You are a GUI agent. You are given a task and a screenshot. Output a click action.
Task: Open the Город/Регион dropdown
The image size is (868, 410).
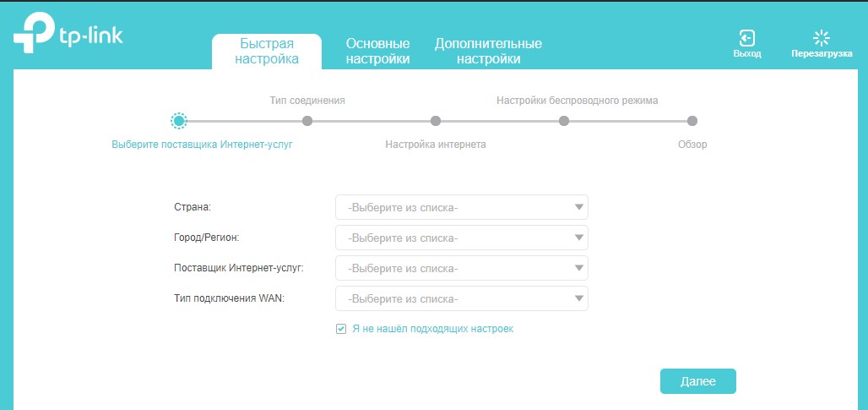[x=462, y=238]
